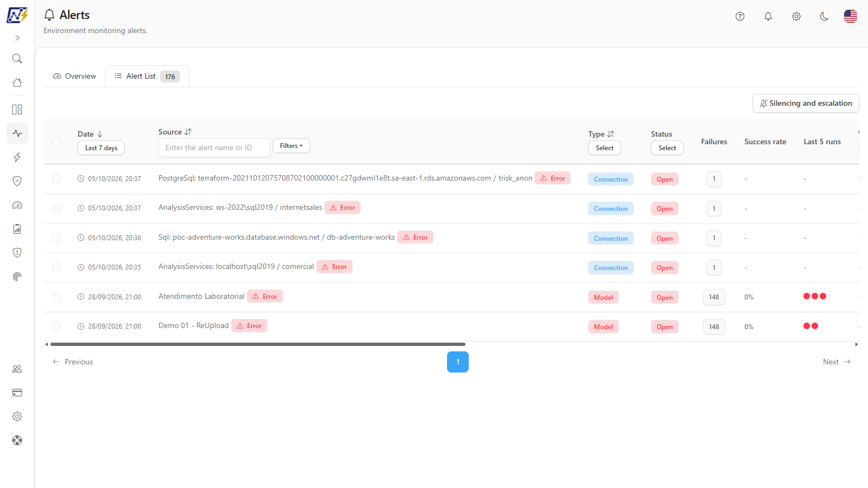The image size is (868, 488).
Task: Switch to the Overview tab
Action: click(74, 76)
